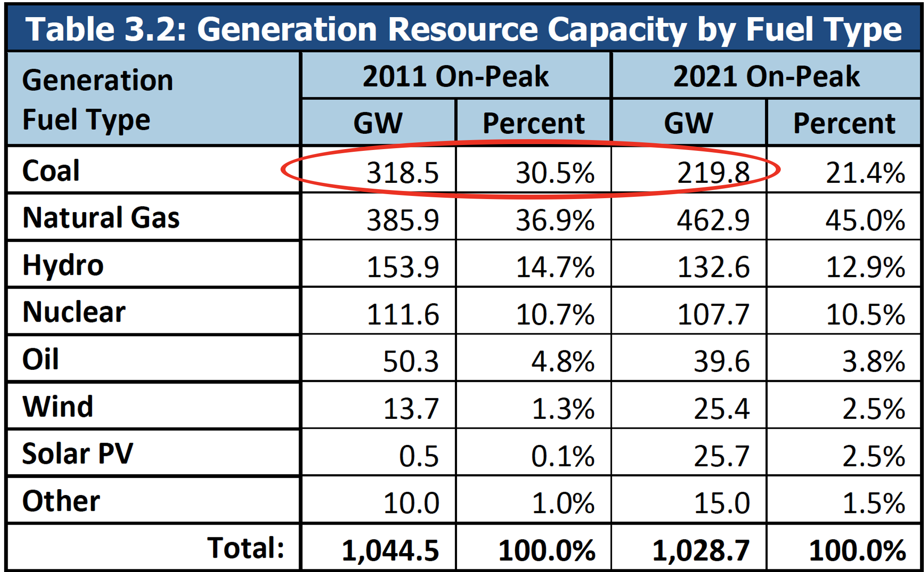The width and height of the screenshot is (924, 572).
Task: Click the table title header
Action: [x=463, y=29]
